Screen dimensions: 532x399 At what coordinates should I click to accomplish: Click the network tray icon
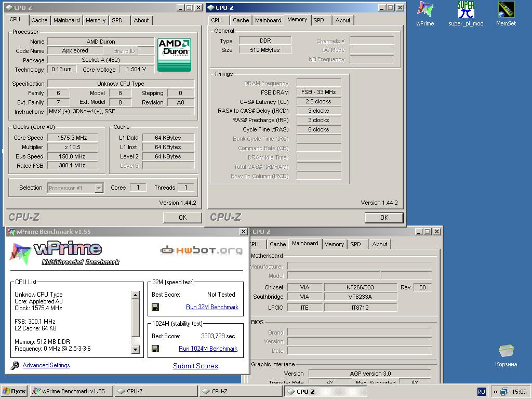(x=504, y=392)
